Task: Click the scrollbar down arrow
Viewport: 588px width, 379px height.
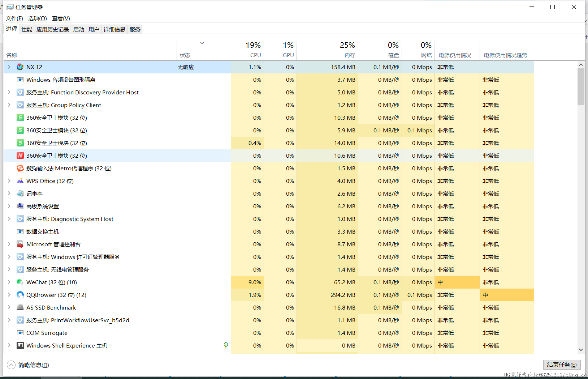Action: pyautogui.click(x=581, y=350)
